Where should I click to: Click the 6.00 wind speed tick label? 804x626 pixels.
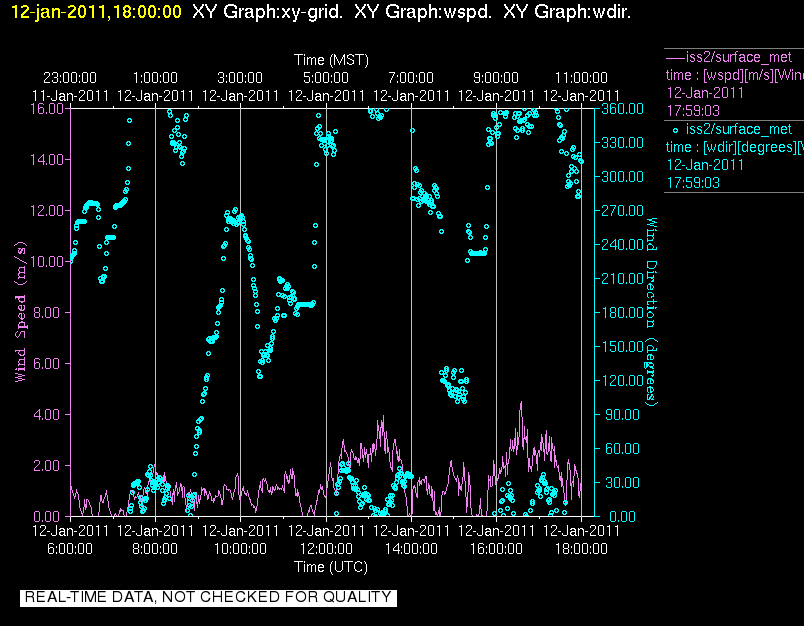[x=47, y=364]
